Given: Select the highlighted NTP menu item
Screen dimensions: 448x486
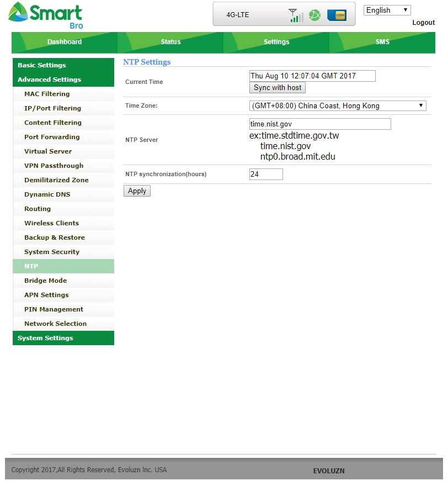Looking at the screenshot, I should point(63,266).
